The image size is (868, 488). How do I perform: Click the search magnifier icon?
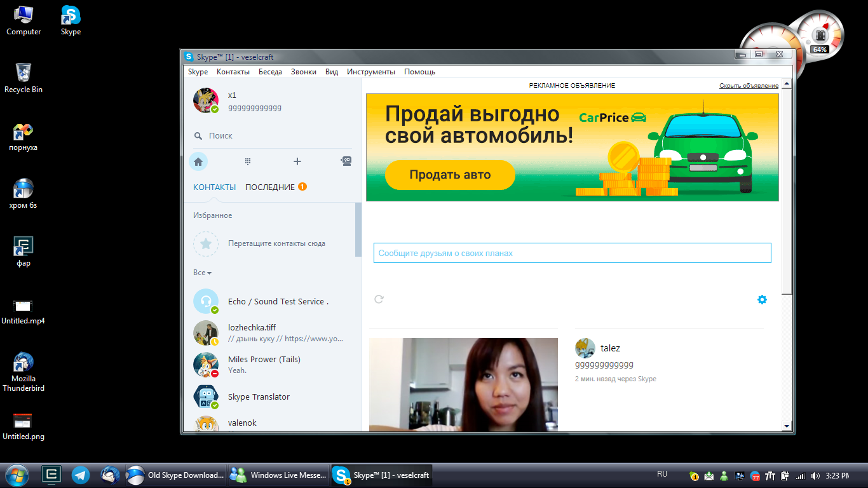point(198,136)
